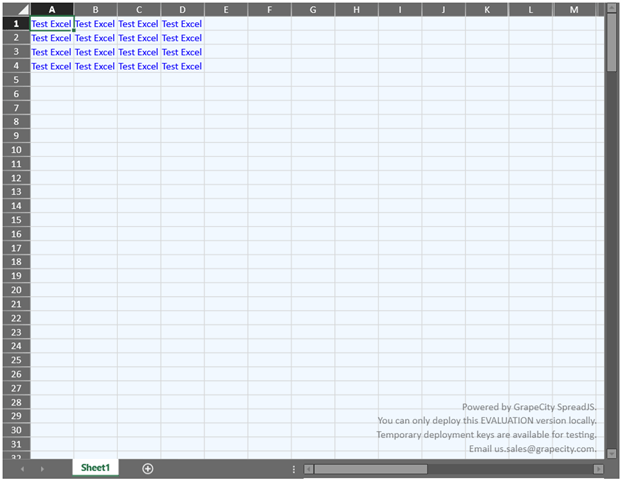The height and width of the screenshot is (482, 624).
Task: Select column F header
Action: (x=269, y=10)
